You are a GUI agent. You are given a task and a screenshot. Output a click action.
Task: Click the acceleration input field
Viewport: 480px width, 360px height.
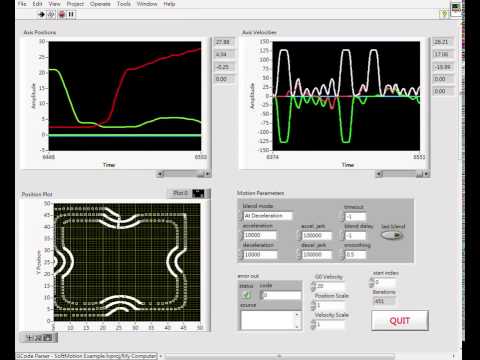[260, 235]
